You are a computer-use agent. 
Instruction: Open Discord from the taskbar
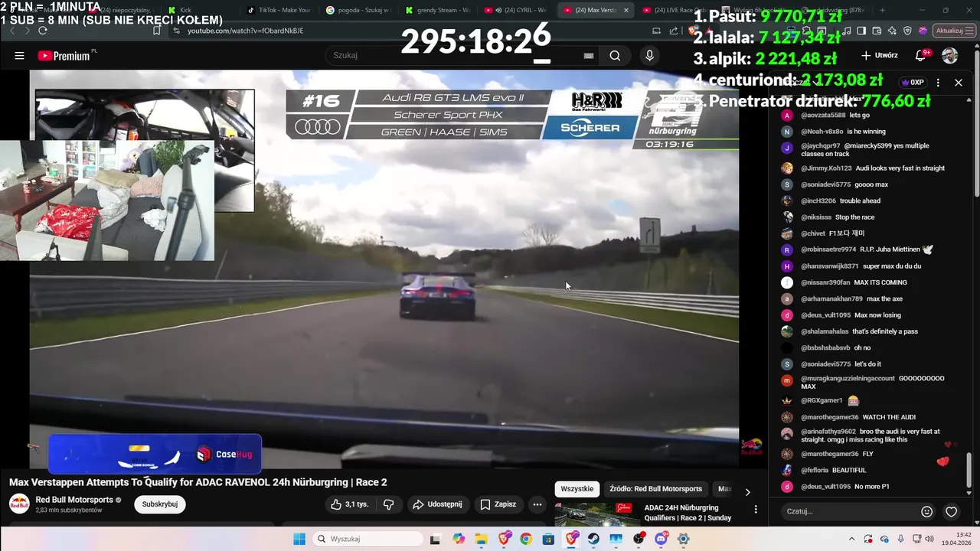(661, 539)
